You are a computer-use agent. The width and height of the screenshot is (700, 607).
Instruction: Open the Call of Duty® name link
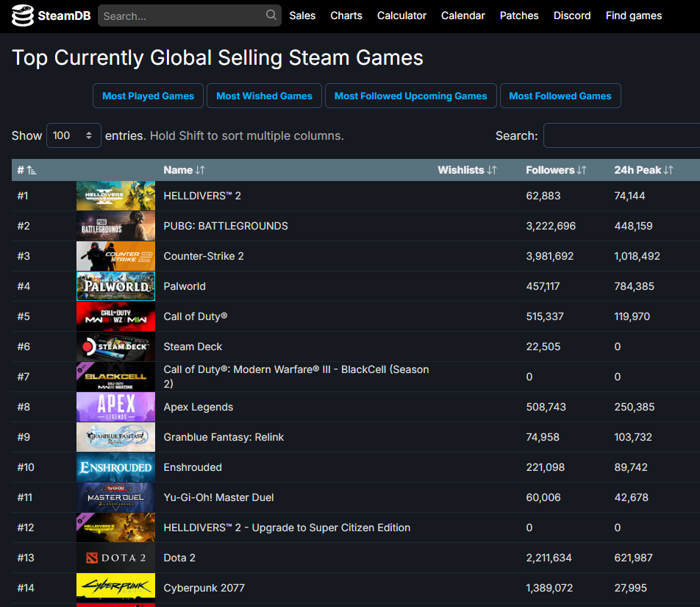[x=195, y=316]
